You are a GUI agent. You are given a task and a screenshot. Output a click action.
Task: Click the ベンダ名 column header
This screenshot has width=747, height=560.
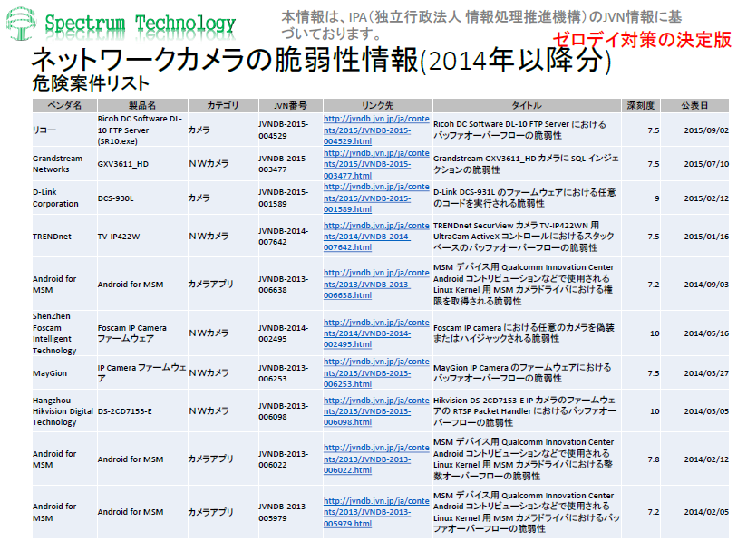click(x=64, y=105)
